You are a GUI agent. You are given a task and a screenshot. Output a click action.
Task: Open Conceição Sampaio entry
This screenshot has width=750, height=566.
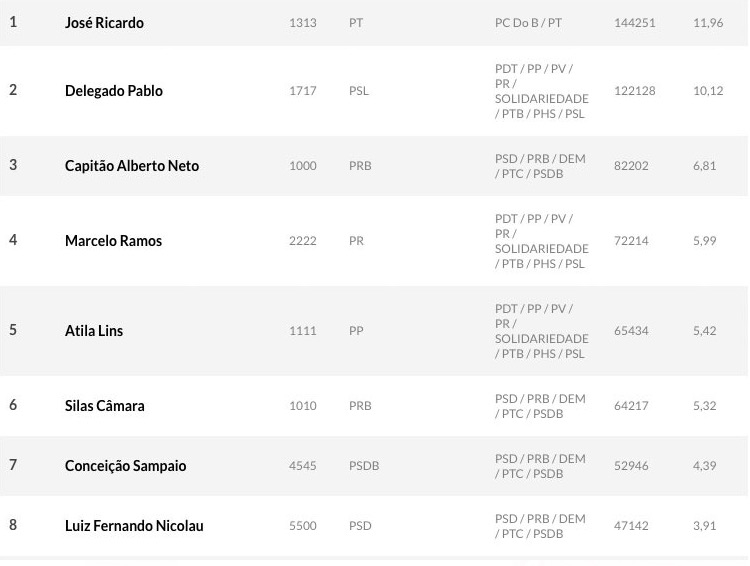tap(125, 466)
